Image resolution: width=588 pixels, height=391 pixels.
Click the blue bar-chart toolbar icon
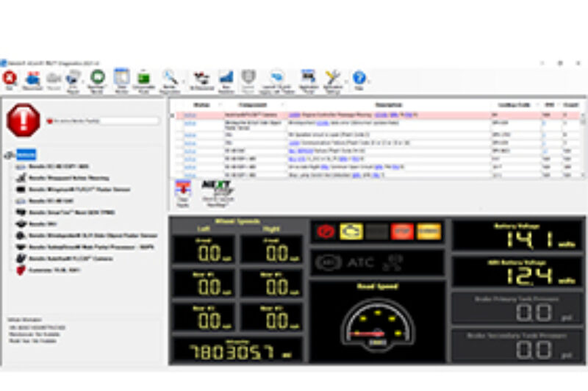pyautogui.click(x=226, y=78)
